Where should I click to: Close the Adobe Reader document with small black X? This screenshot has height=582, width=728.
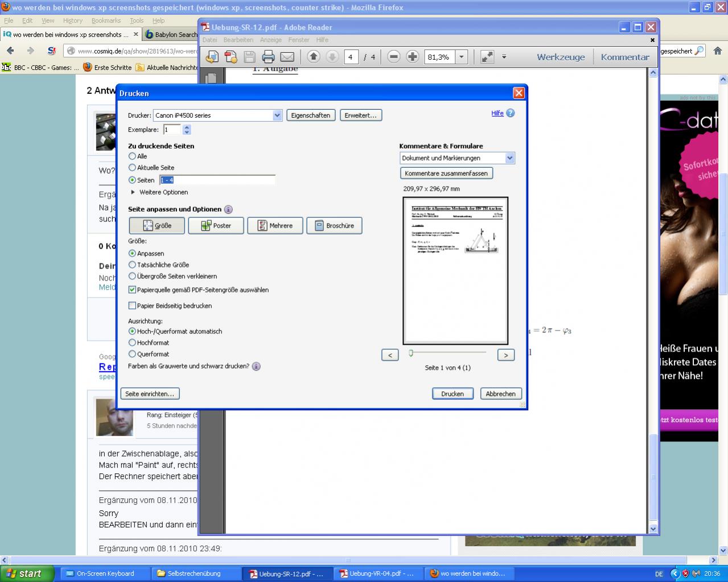point(652,40)
